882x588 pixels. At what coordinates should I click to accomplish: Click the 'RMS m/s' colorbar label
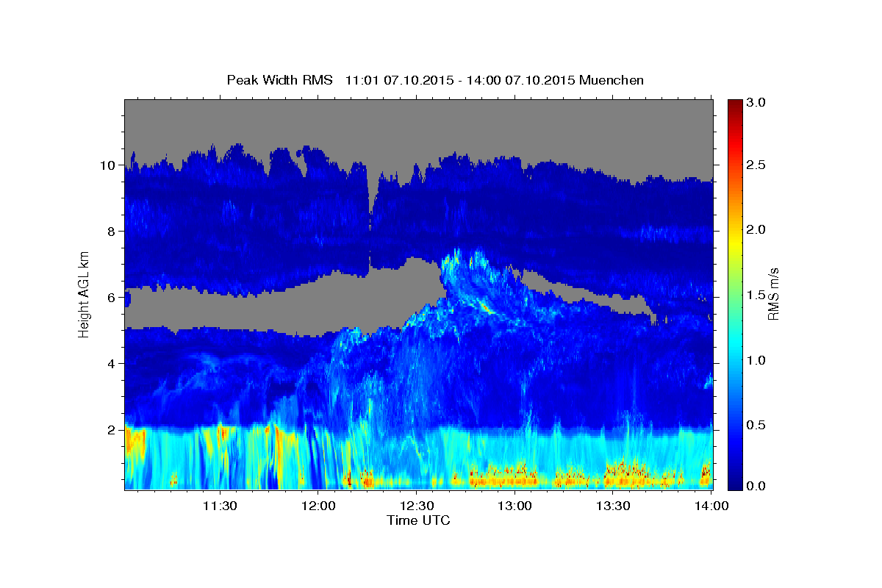click(x=772, y=294)
